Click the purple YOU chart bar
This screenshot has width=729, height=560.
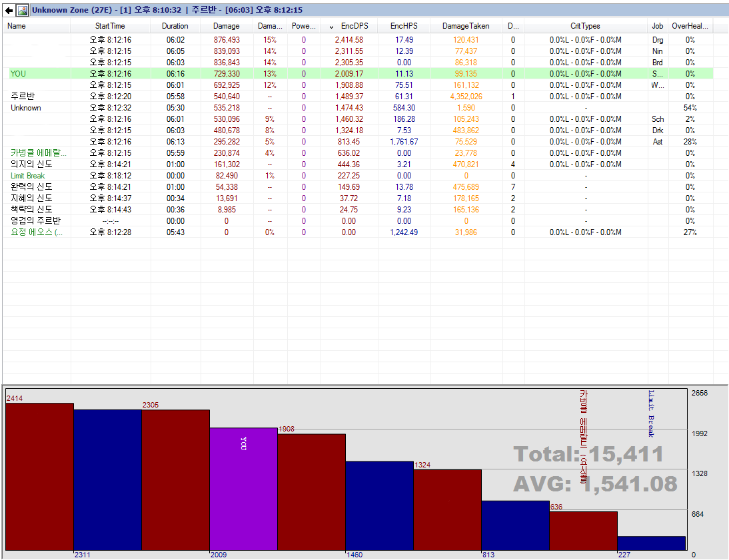tap(243, 489)
